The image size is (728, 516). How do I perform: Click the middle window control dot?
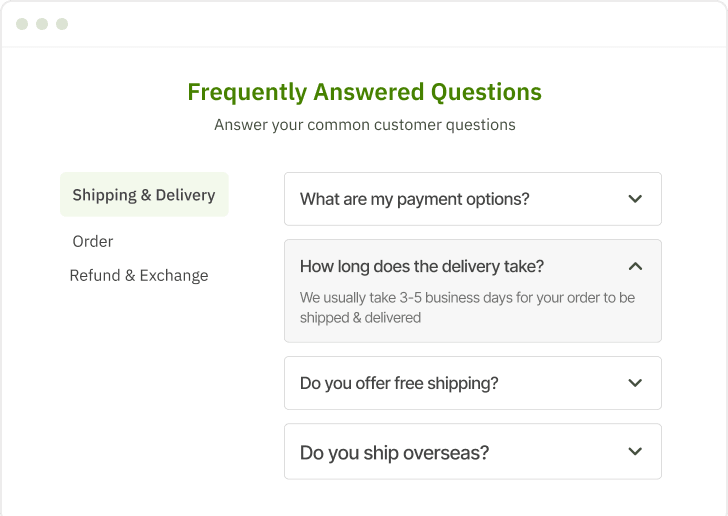(42, 24)
